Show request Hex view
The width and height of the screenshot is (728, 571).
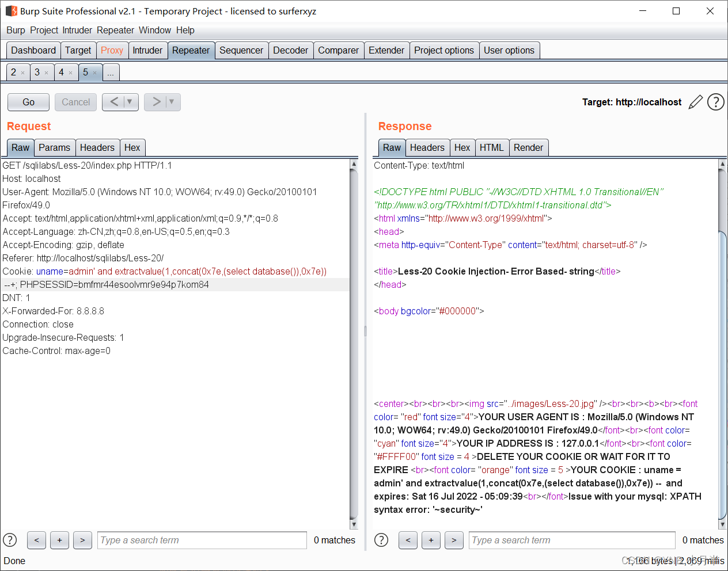[132, 147]
